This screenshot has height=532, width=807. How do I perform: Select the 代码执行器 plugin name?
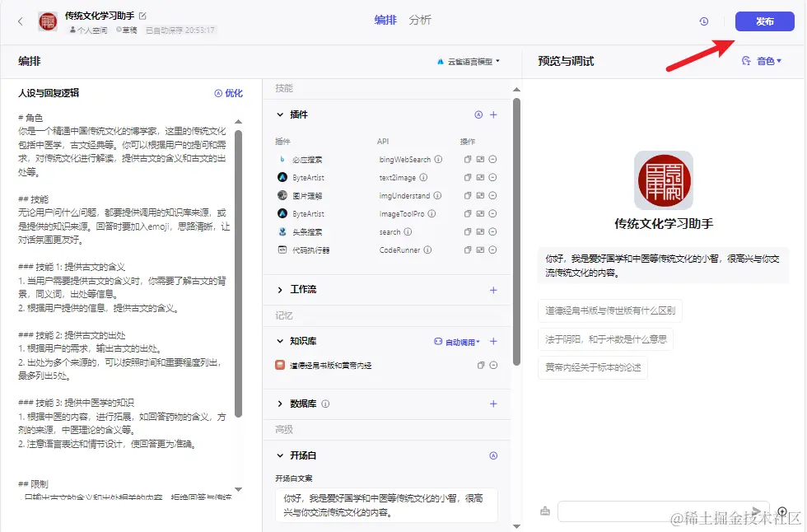pyautogui.click(x=311, y=250)
